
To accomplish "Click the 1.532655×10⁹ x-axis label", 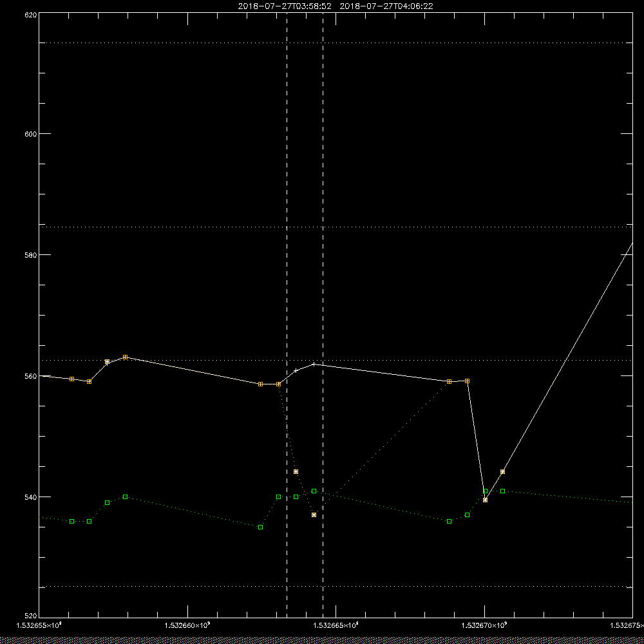I will [x=39, y=625].
